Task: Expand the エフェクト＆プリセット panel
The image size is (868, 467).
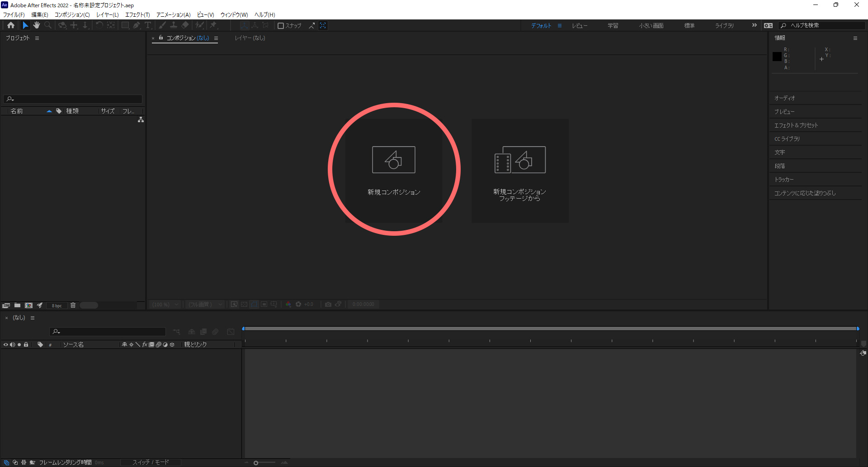Action: pos(796,125)
